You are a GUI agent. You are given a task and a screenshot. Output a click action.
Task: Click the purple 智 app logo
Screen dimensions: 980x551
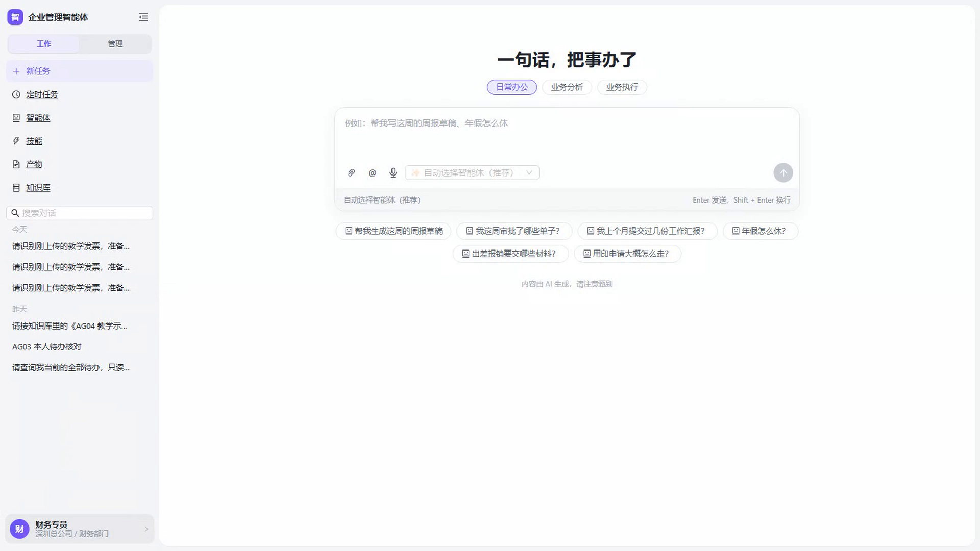coord(15,17)
